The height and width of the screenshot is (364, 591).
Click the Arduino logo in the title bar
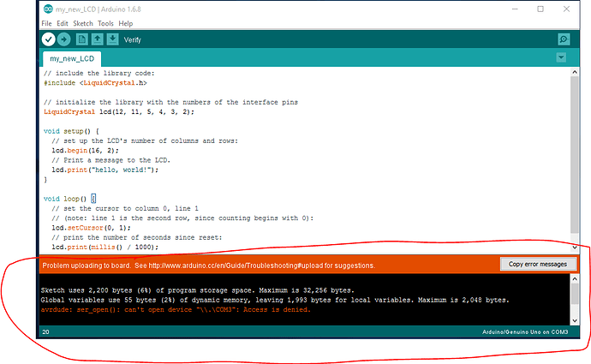(48, 9)
